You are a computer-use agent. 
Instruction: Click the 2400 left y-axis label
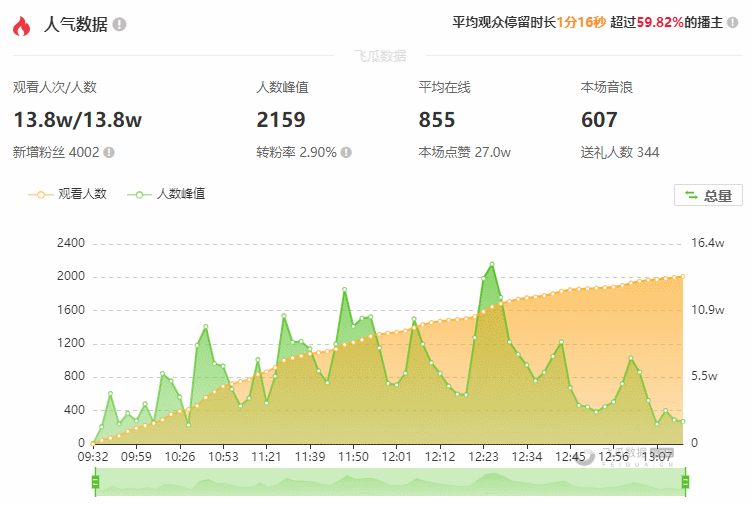pos(71,243)
